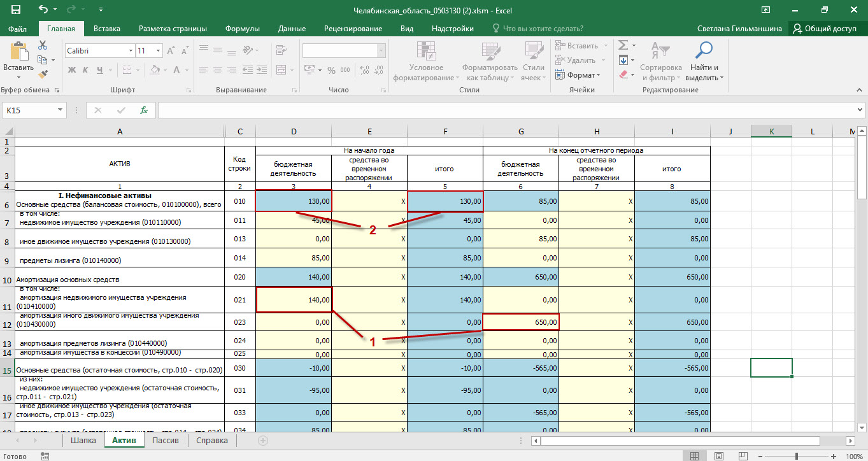The image size is (868, 461).
Task: Click the decrease indent icon
Action: point(247,69)
